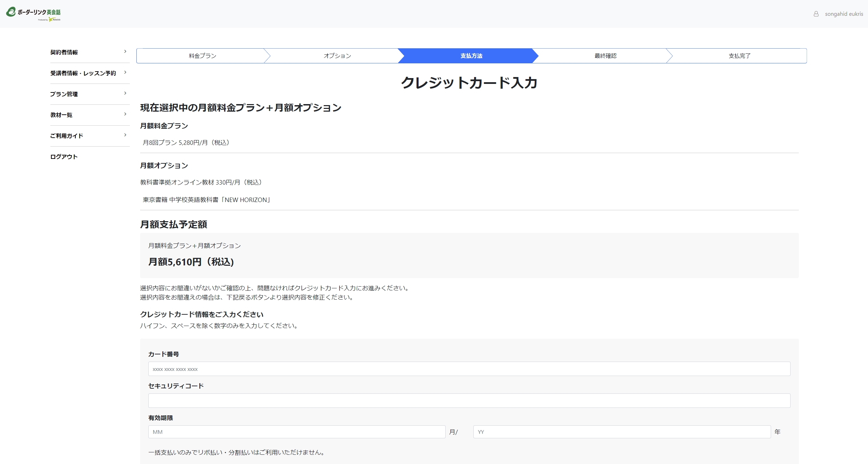Image resolution: width=868 pixels, height=464 pixels.
Task: Expand the 受講者情報・レッスン予約 chevron
Action: coord(125,72)
